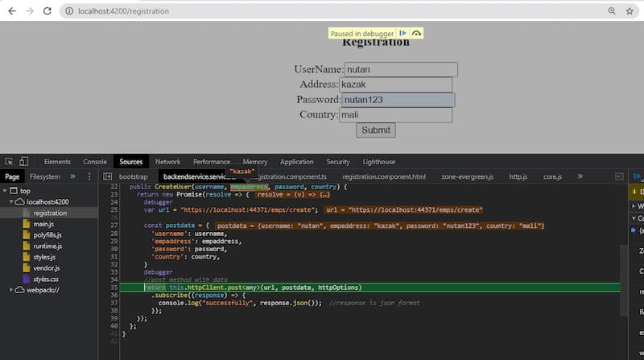Image resolution: width=644 pixels, height=360 pixels.
Task: Open styles.js in the file tree
Action: click(x=44, y=257)
